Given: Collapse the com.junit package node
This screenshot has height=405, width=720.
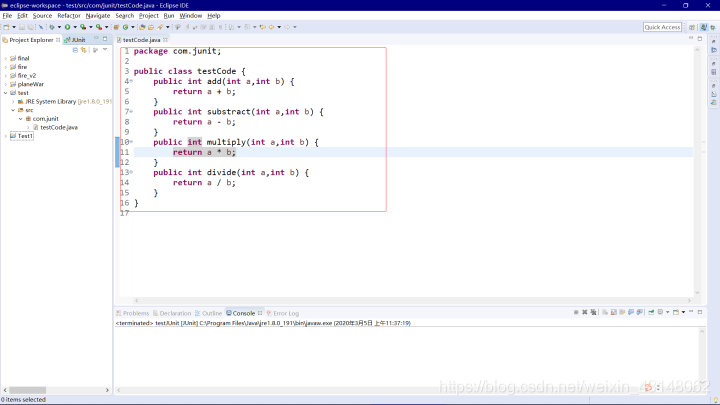Looking at the screenshot, I should [x=21, y=119].
